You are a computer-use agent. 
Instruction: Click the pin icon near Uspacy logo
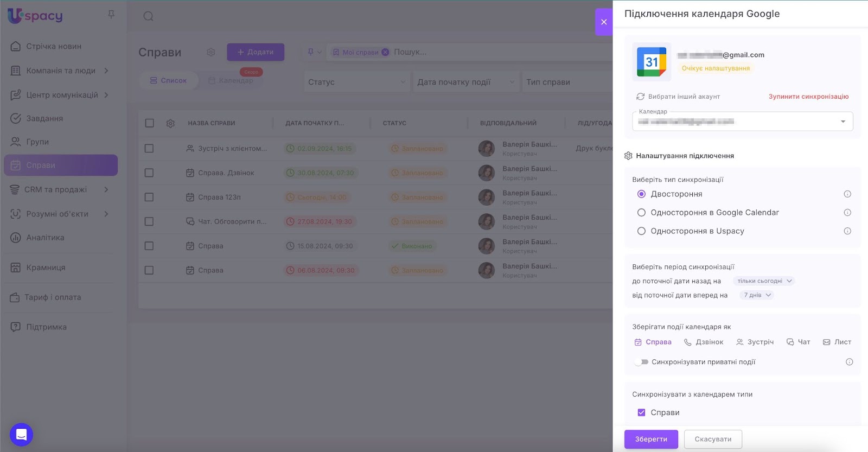[111, 15]
